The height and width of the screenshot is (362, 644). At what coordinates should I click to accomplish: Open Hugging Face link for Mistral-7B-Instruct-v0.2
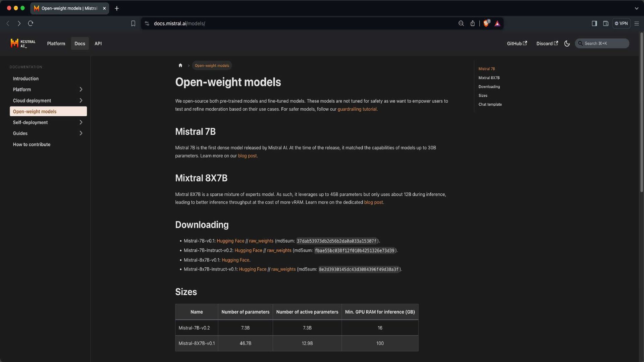248,250
